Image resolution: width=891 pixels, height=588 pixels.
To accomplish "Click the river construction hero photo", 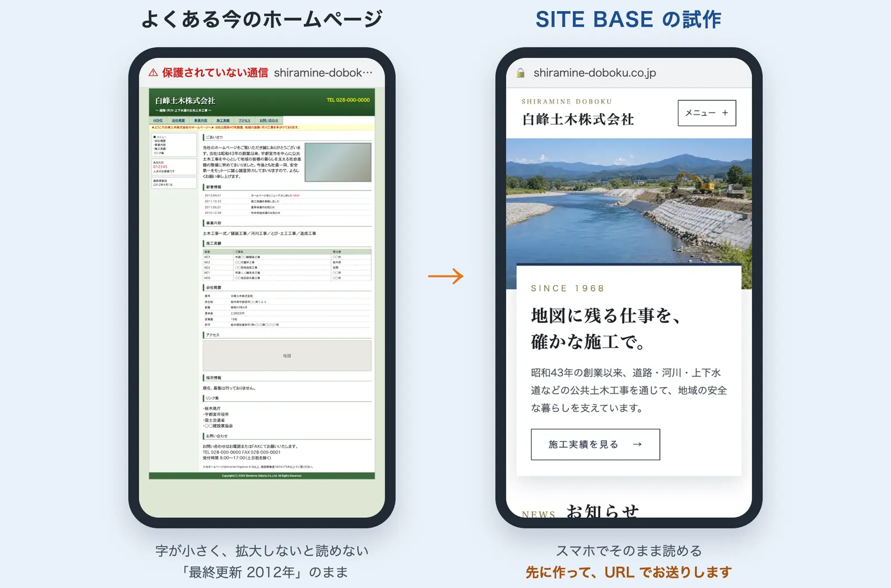I will tap(629, 200).
